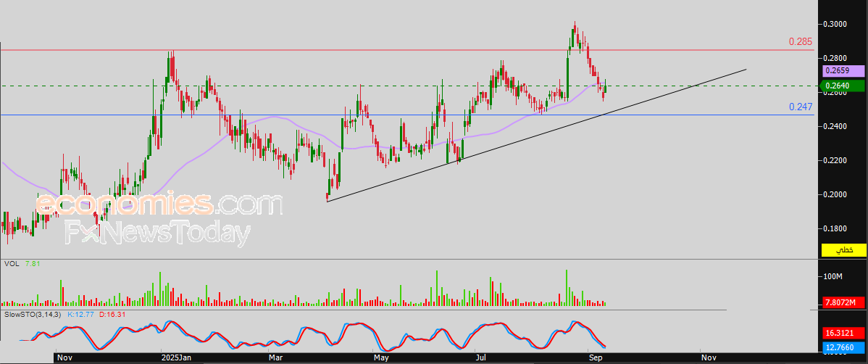Click the 0.1800 price axis label
The width and height of the screenshot is (868, 364).
click(x=835, y=229)
